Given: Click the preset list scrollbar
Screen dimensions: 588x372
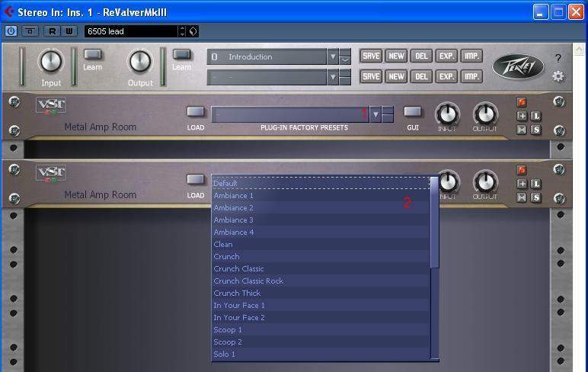Looking at the screenshot, I should point(434,229).
